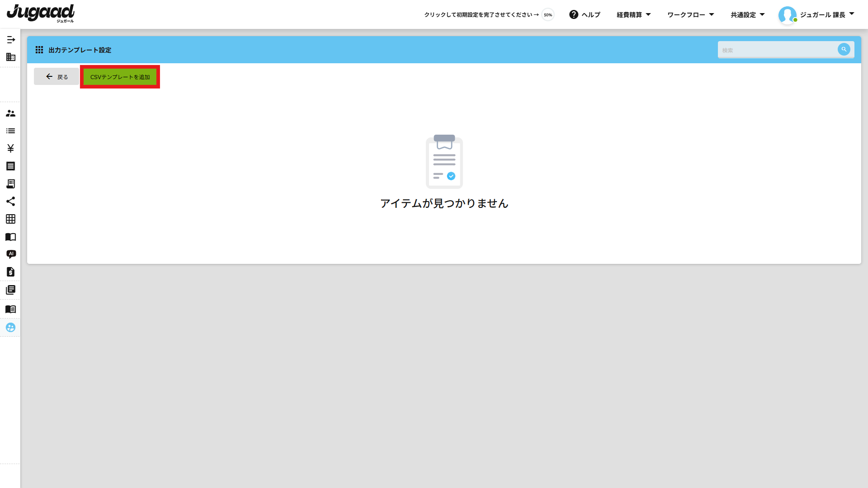
Task: Open the bulleted list icon in sidebar
Action: point(11,131)
